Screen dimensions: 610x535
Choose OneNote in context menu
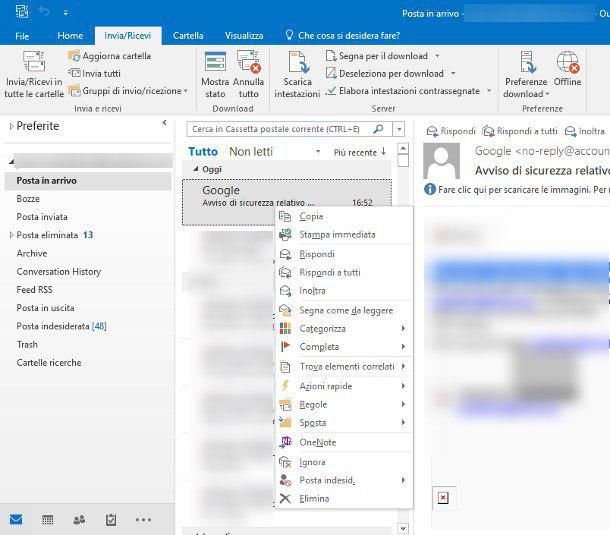click(x=344, y=442)
